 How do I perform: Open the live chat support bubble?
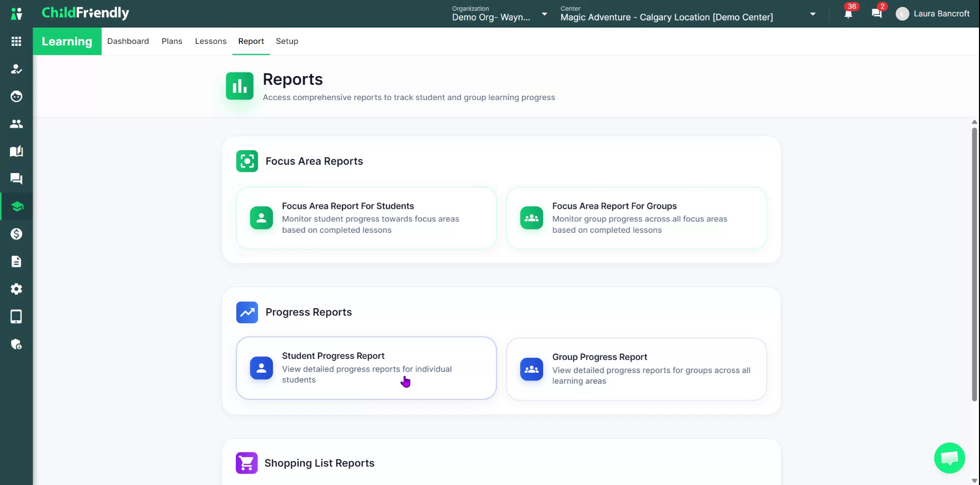click(x=949, y=458)
